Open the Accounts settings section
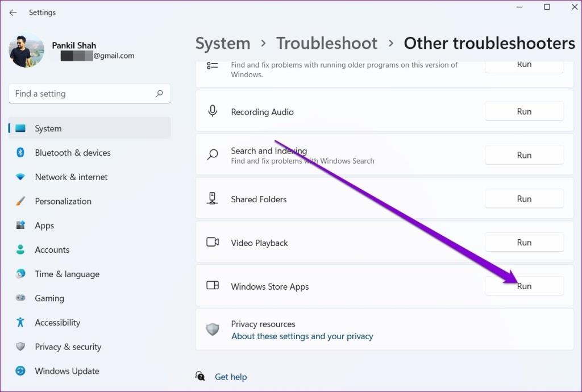This screenshot has width=582, height=392. (52, 250)
